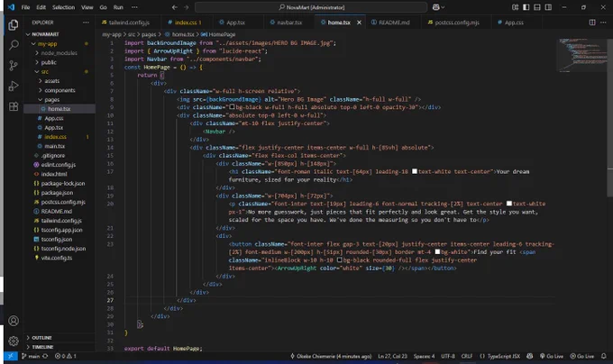
Task: Click the main branch indicator
Action: point(31,356)
